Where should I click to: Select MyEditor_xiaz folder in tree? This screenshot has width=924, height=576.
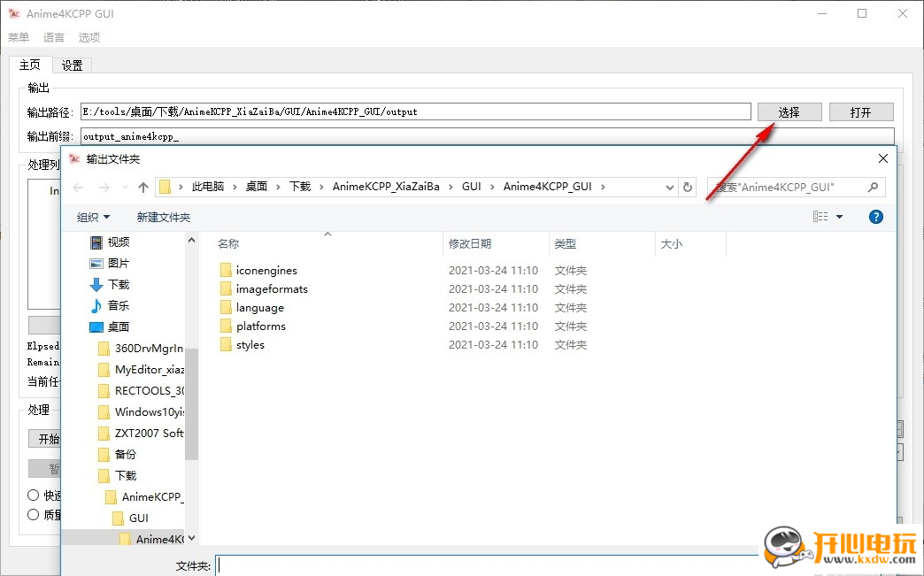(x=141, y=369)
